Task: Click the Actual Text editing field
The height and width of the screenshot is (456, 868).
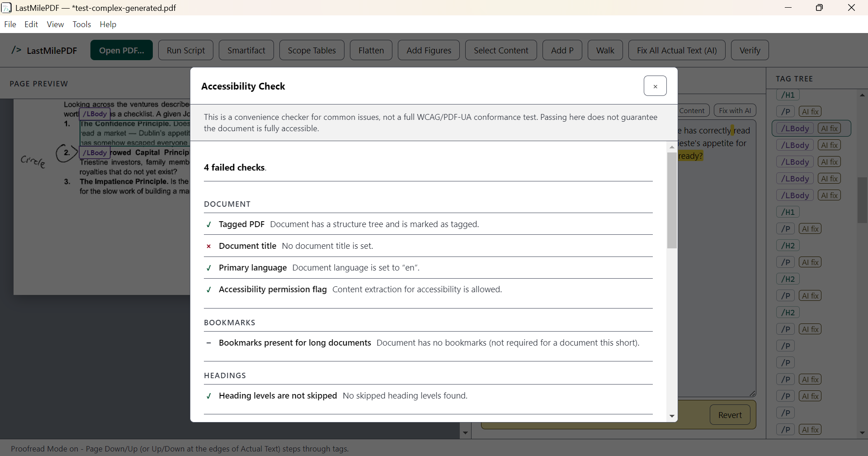Action: tap(716, 258)
